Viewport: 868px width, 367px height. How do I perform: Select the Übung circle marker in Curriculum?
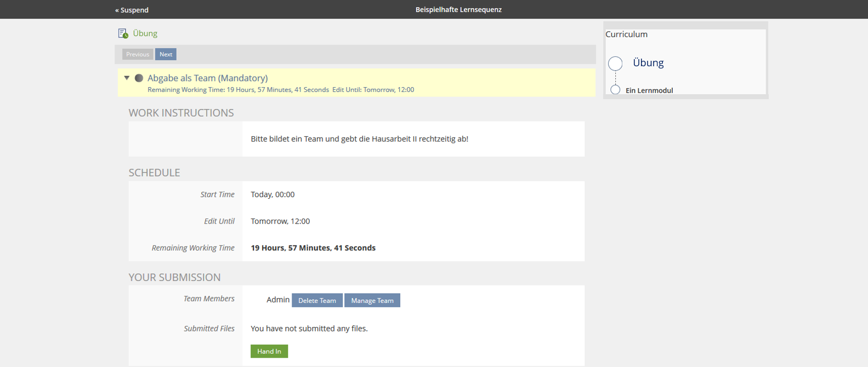click(x=615, y=64)
